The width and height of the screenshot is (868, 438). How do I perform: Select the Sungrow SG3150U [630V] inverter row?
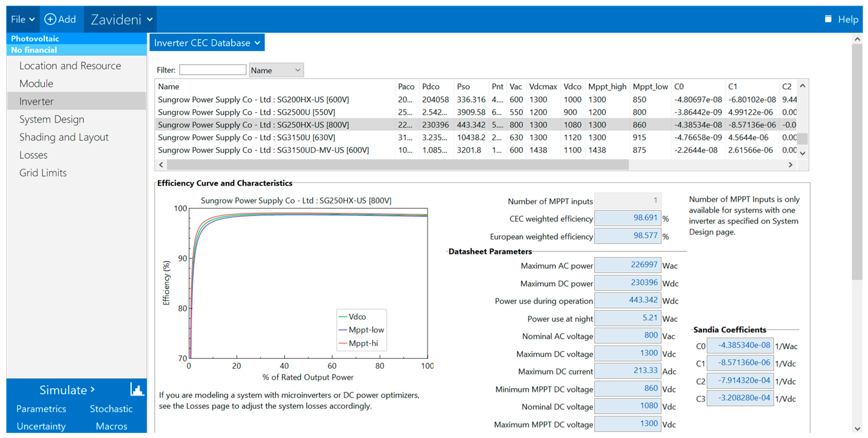tap(246, 138)
